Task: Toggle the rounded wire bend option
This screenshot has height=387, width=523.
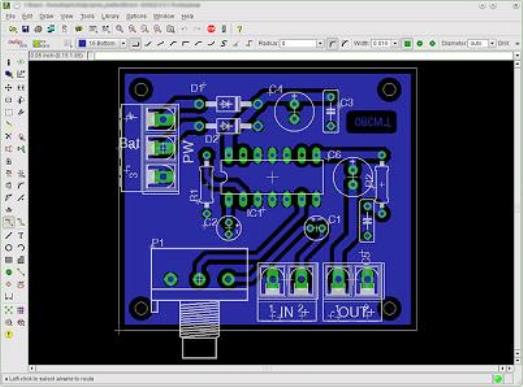Action: pos(332,44)
